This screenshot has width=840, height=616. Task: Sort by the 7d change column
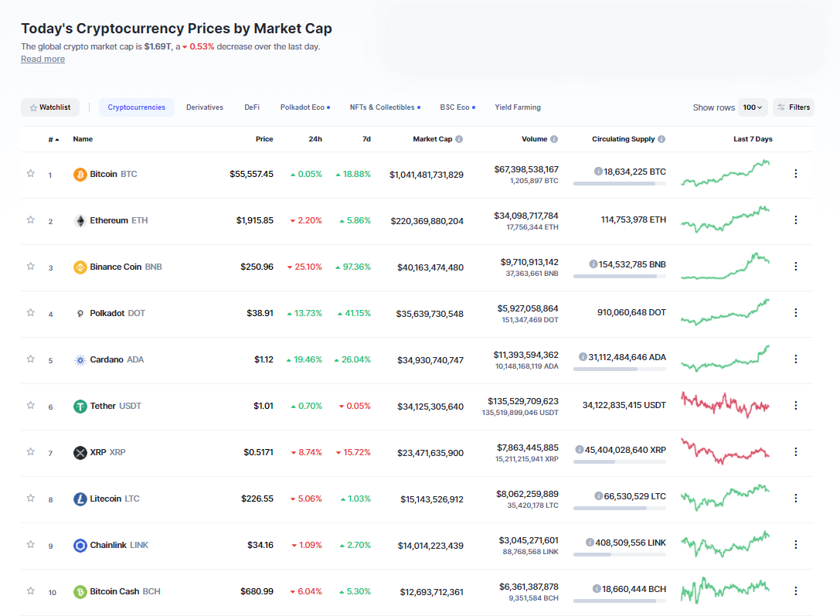366,139
